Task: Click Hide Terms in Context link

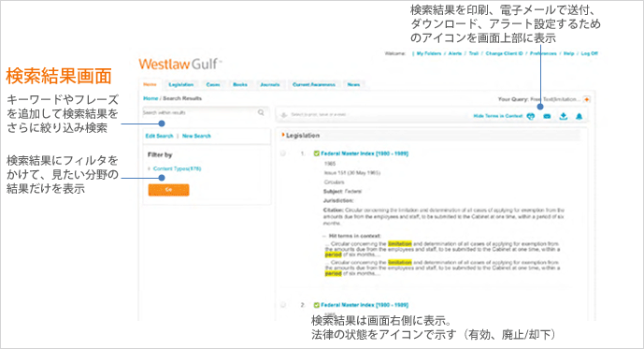Action: tap(498, 116)
